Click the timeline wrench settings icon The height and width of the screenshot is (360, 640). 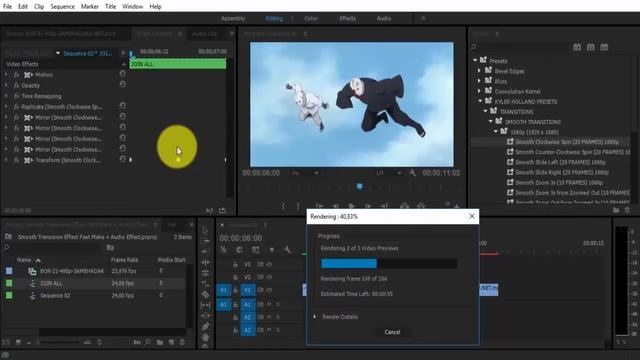point(287,249)
